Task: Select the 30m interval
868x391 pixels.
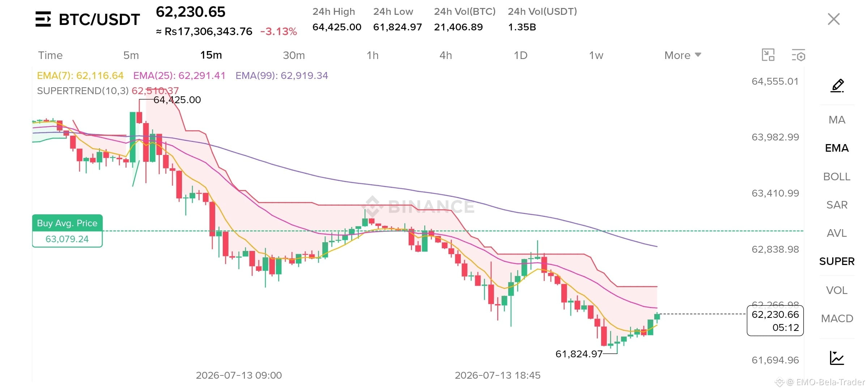Action: [x=294, y=55]
